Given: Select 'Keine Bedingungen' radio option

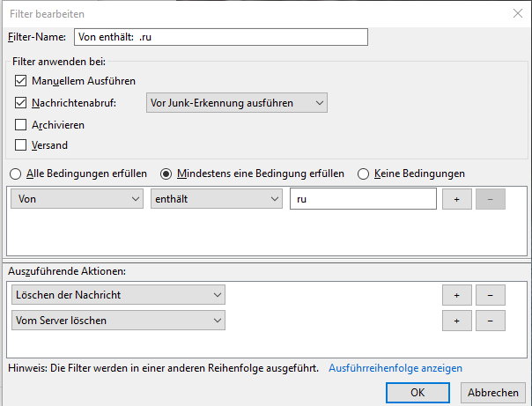Looking at the screenshot, I should 363,173.
